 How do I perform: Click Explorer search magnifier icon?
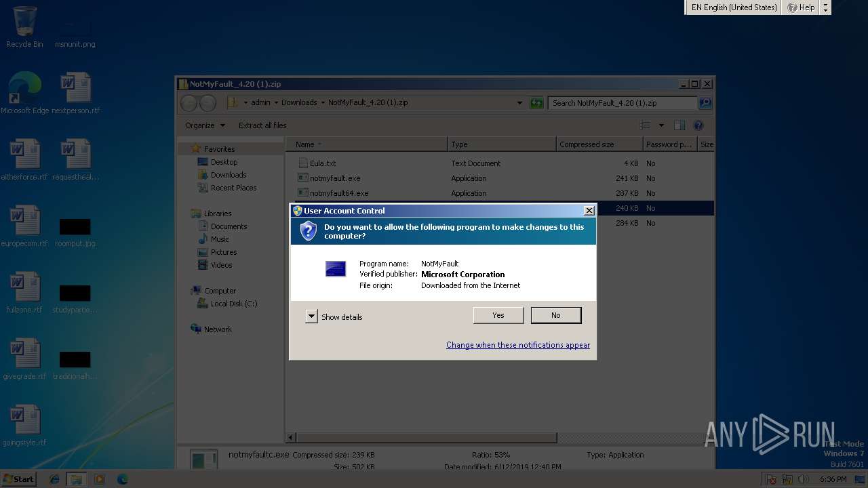click(x=705, y=103)
